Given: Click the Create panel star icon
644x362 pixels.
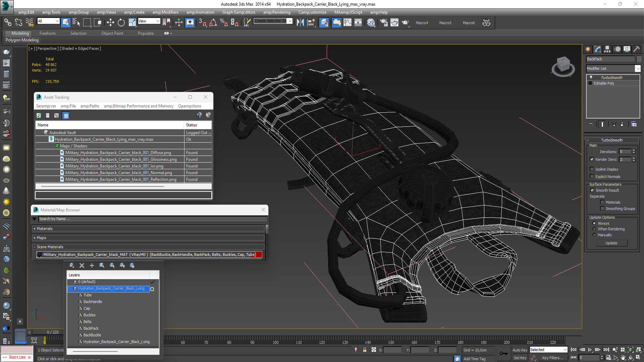Looking at the screenshot, I should tap(588, 49).
